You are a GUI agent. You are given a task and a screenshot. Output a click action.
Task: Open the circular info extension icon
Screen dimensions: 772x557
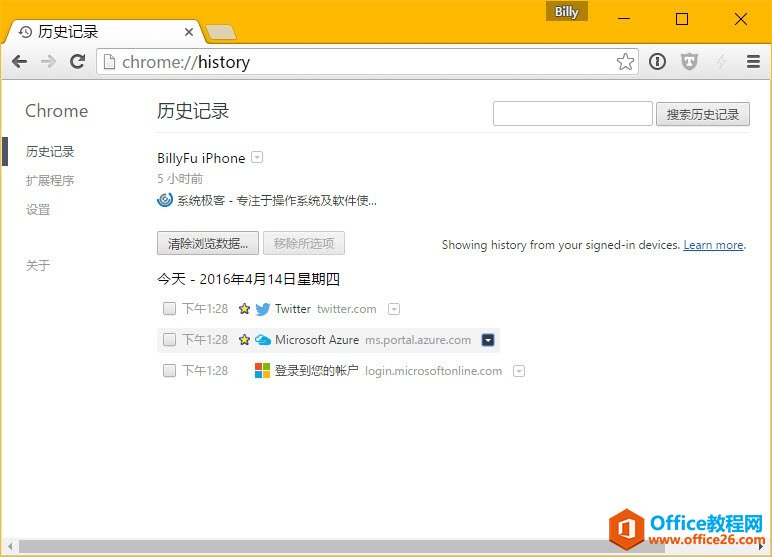(x=657, y=62)
